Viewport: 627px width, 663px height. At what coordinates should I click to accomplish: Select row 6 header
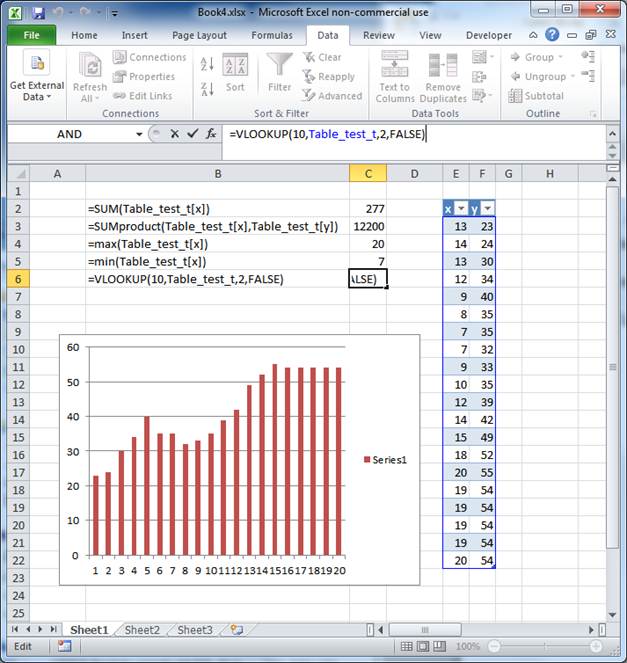click(x=18, y=279)
